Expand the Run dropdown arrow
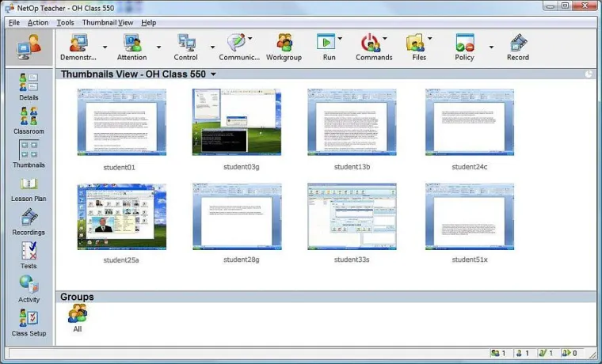 pyautogui.click(x=341, y=38)
